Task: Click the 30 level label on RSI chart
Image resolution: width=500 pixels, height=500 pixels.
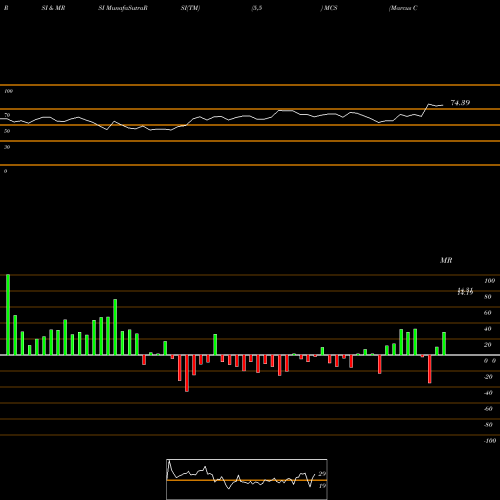Action: coord(7,147)
